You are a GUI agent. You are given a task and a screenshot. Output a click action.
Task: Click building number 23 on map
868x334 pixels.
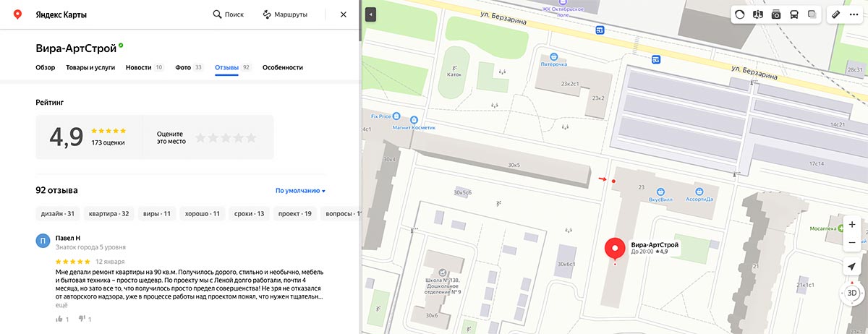tap(641, 187)
